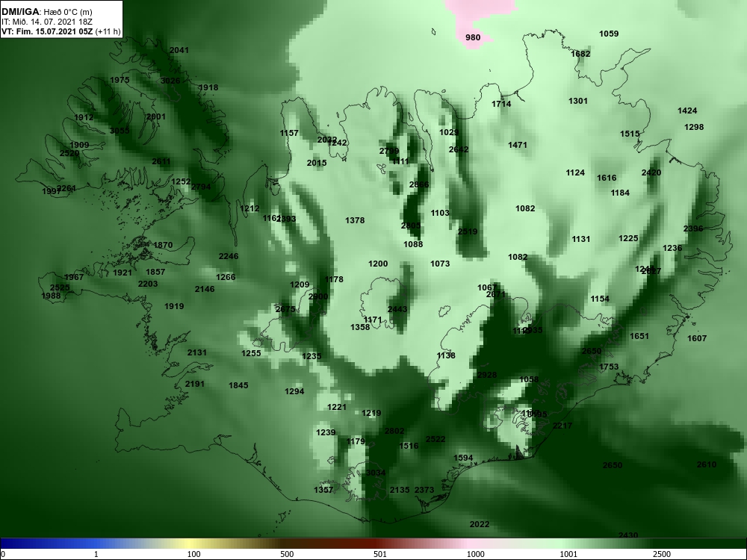This screenshot has width=747, height=560.
Task: Click the 2191 height value
Action: tap(194, 384)
